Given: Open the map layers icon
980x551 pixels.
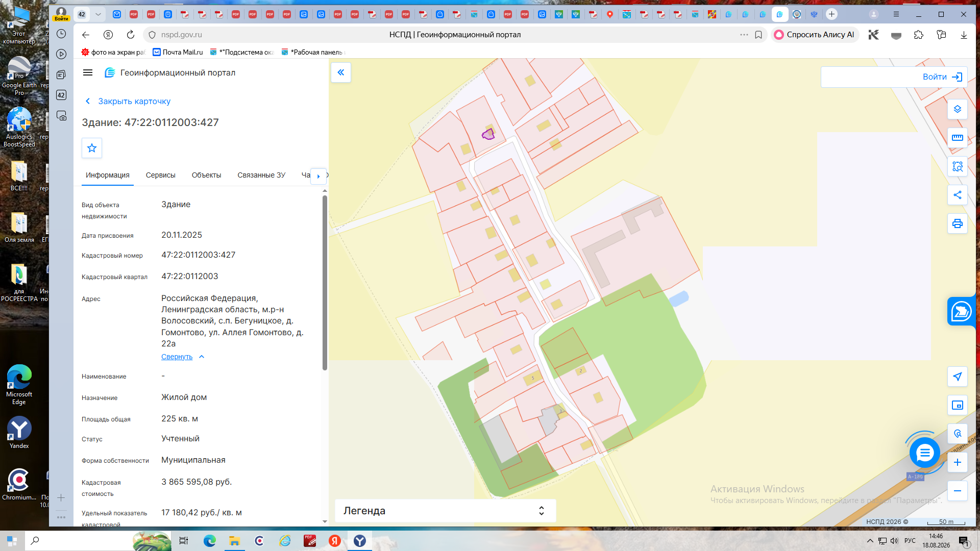Looking at the screenshot, I should [957, 109].
